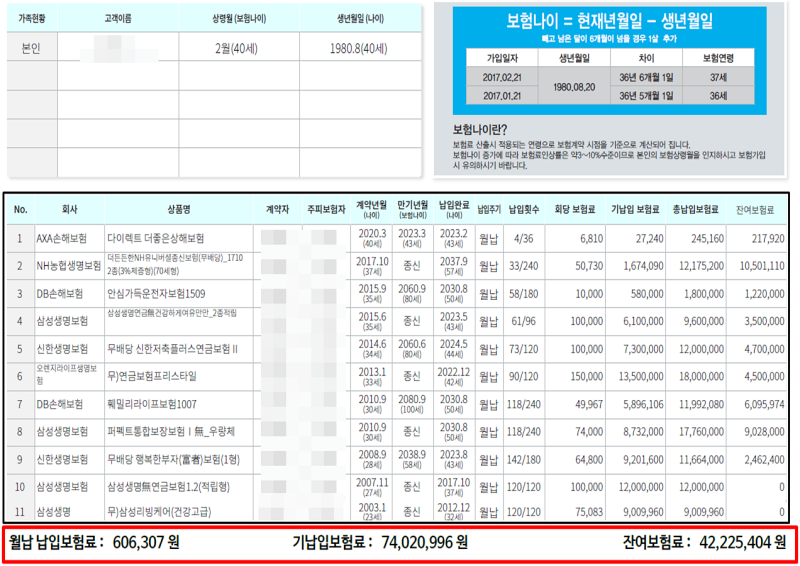Click remaining premium 6,095,974
Image resolution: width=800 pixels, height=566 pixels.
764,404
